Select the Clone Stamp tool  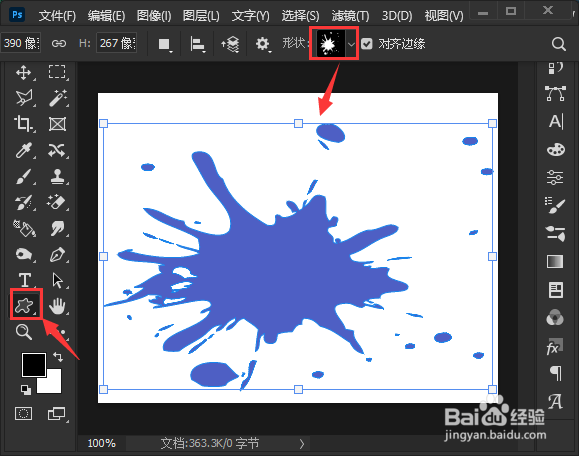click(x=58, y=176)
